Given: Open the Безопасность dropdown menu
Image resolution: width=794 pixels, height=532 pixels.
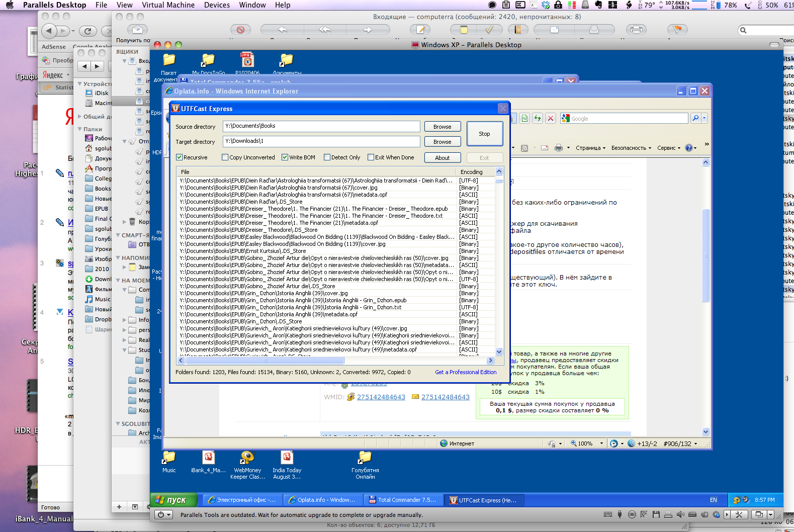Looking at the screenshot, I should click(631, 148).
